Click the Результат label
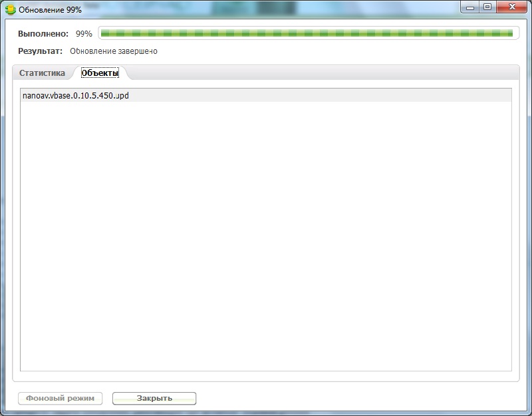 click(x=40, y=51)
